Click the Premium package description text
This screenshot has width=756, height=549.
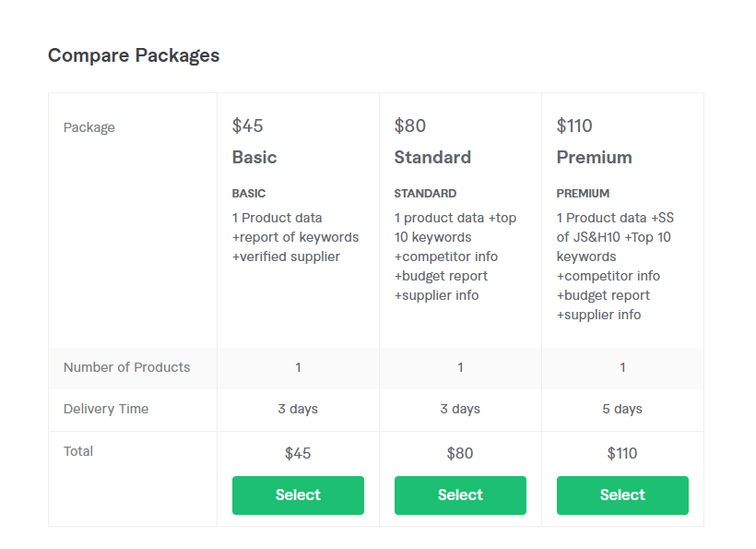click(614, 267)
